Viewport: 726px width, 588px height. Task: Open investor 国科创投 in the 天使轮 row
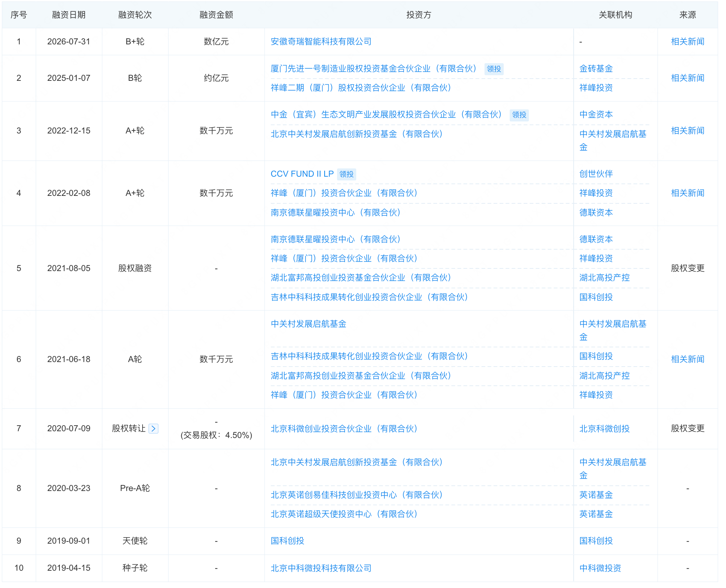coord(287,541)
